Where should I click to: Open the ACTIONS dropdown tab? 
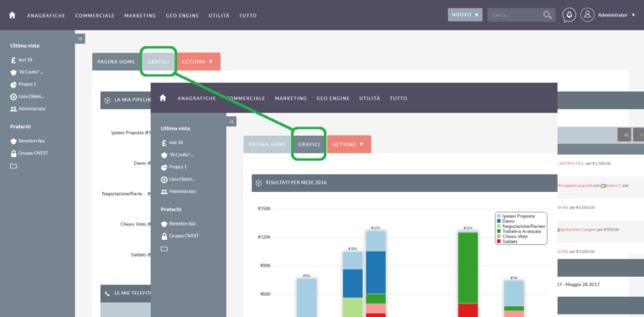[x=199, y=61]
